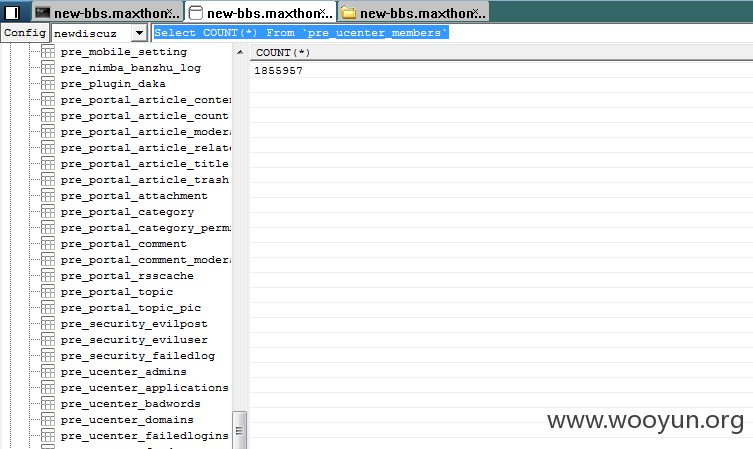The height and width of the screenshot is (449, 753).
Task: Select the pre_plugin_daka table
Action: pyautogui.click(x=113, y=84)
